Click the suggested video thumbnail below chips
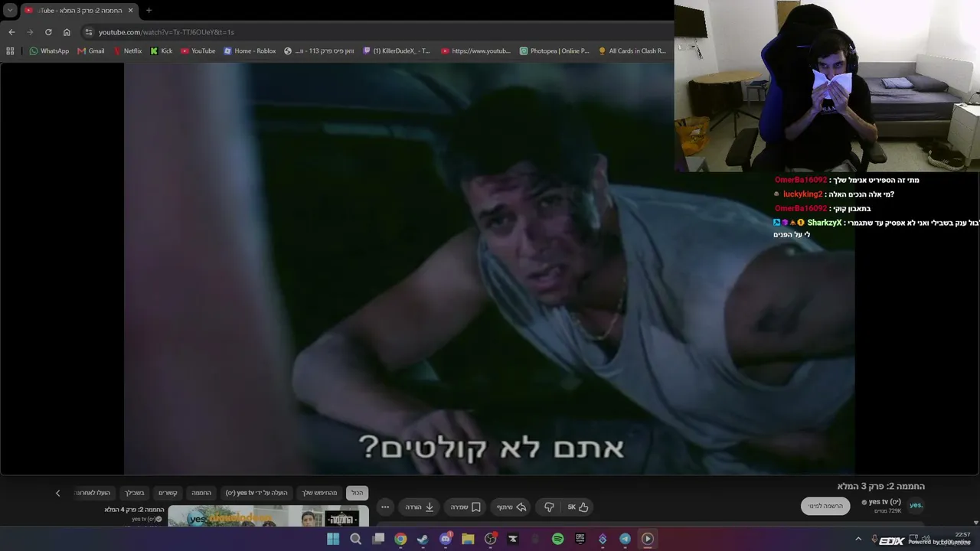This screenshot has width=980, height=551. point(268,517)
